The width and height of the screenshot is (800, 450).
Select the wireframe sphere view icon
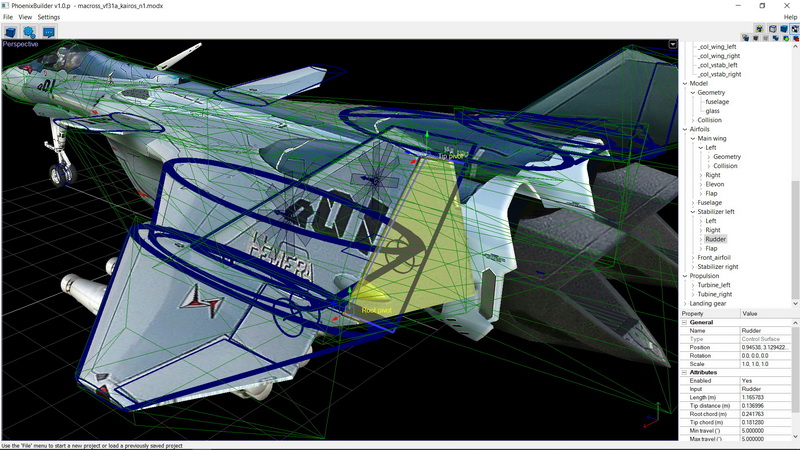point(772,29)
